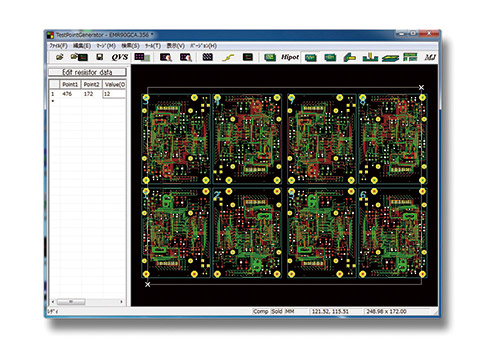This screenshot has width=480, height=360.
Task: Click the open file folder icon
Action: pyautogui.click(x=60, y=57)
